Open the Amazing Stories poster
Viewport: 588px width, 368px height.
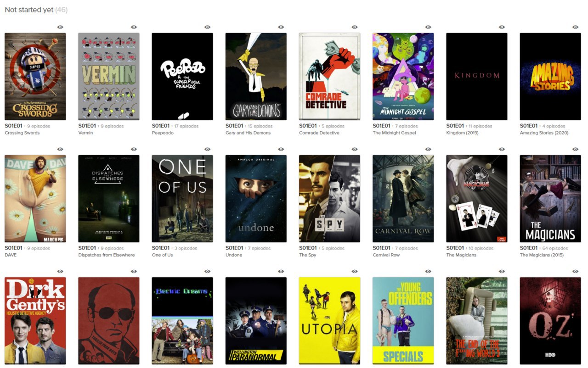point(550,77)
